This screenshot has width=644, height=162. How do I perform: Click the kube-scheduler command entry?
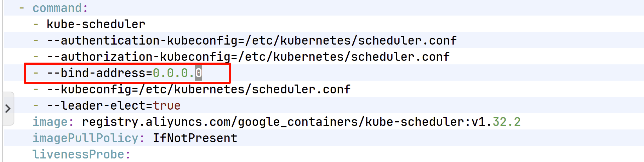pyautogui.click(x=96, y=24)
